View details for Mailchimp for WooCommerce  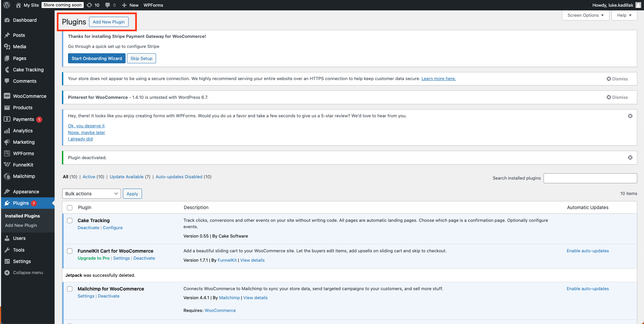point(256,298)
